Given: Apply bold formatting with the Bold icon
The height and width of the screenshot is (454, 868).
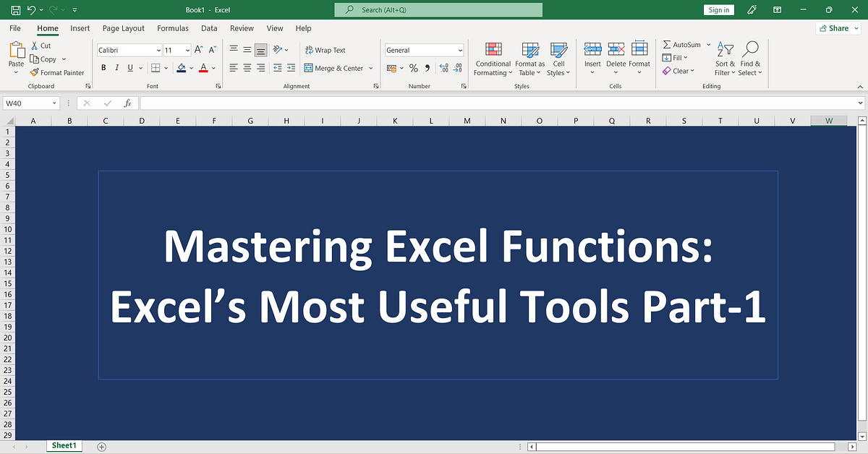Looking at the screenshot, I should point(103,67).
